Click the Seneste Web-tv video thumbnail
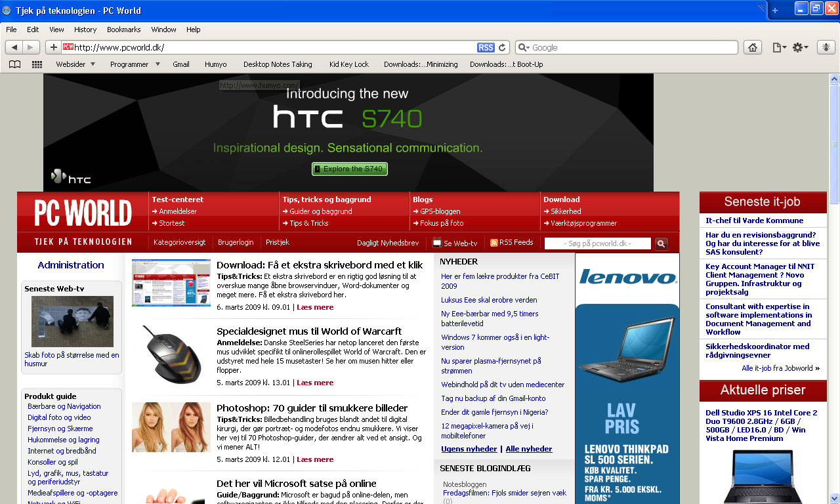This screenshot has width=840, height=504. point(72,322)
